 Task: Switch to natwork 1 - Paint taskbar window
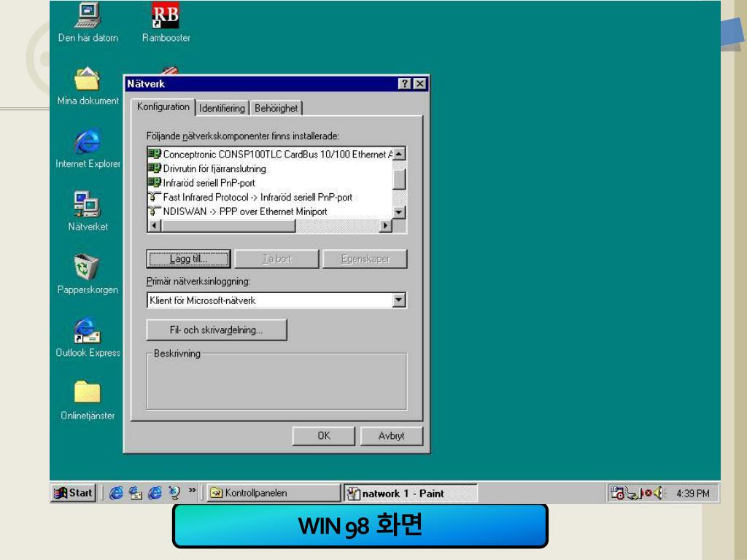coord(410,493)
